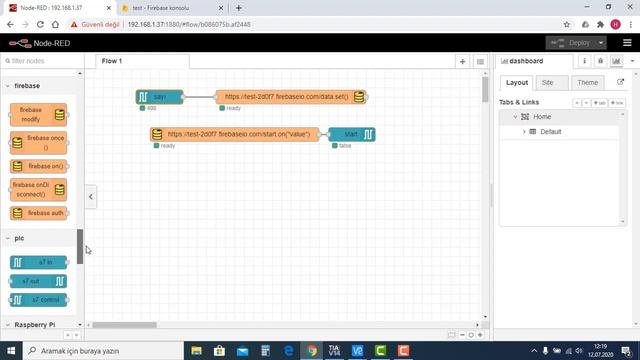The height and width of the screenshot is (360, 640).
Task: Zoom out the canvas
Action: coord(462,335)
